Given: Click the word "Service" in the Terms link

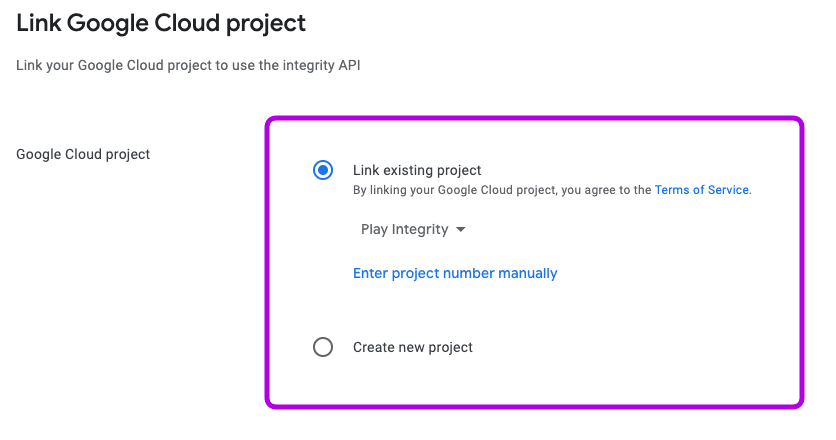Looking at the screenshot, I should pos(728,189).
